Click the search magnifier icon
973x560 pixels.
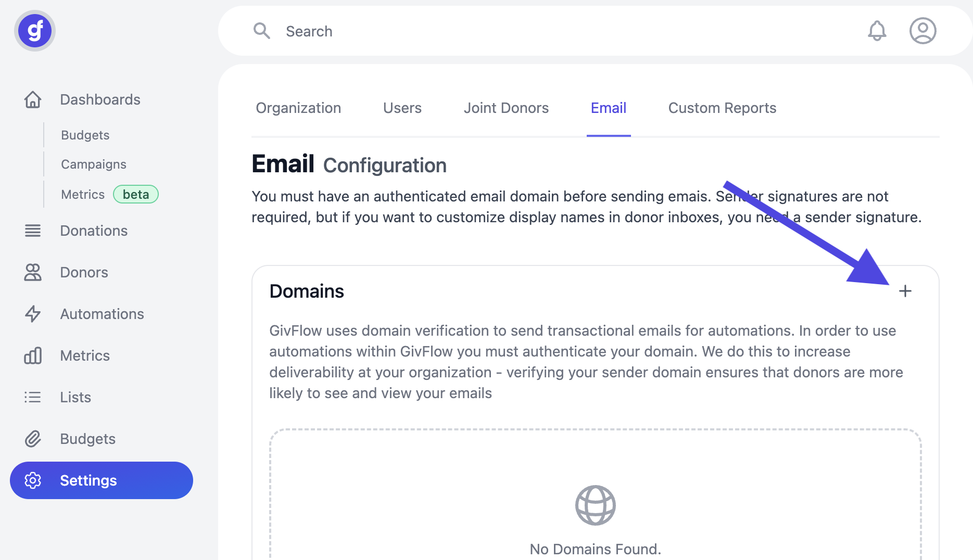(x=261, y=31)
